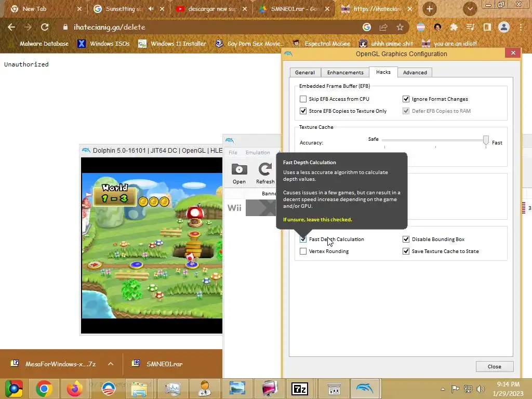Viewport: 532px width, 399px height.
Task: Click the Close button in Graphics Configuration
Action: 495,366
